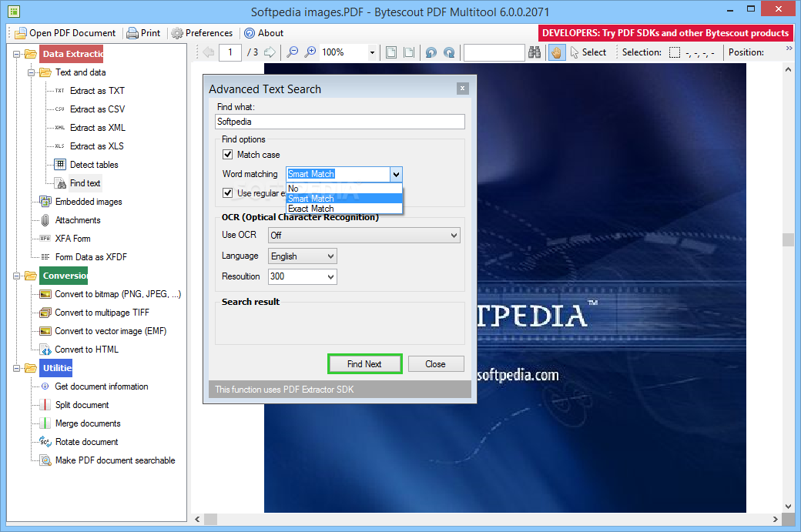Image resolution: width=801 pixels, height=532 pixels.
Task: Collapse the Conversion tree node
Action: [x=16, y=276]
